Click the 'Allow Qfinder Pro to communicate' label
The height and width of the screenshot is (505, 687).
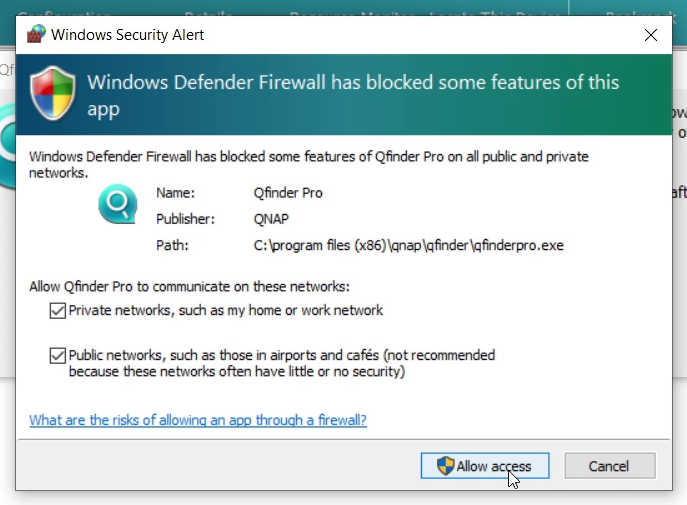tap(189, 287)
